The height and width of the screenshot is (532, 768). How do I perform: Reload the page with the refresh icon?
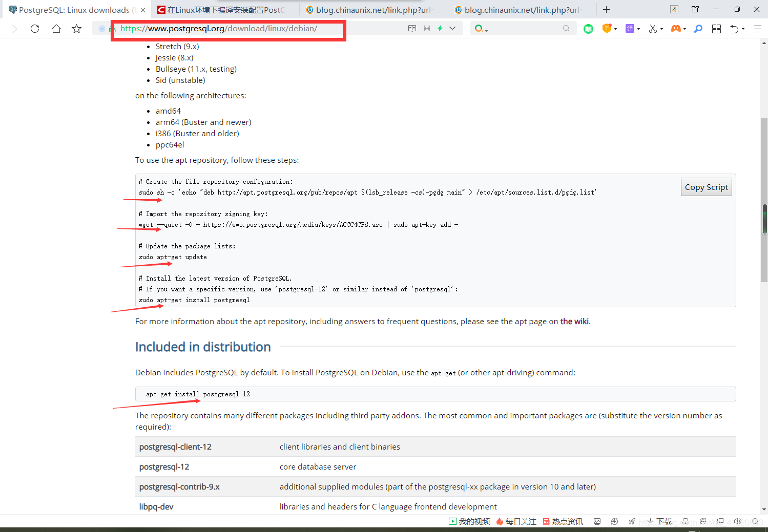click(x=35, y=29)
